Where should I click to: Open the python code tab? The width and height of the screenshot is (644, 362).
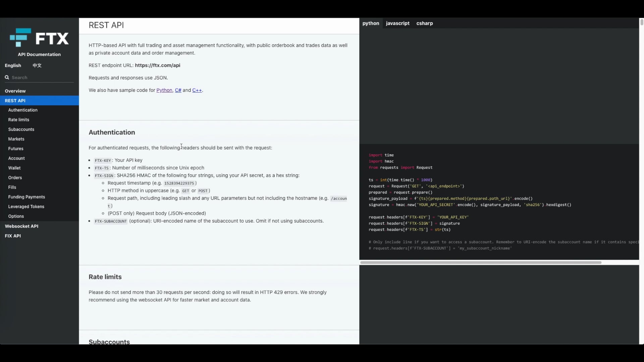pyautogui.click(x=371, y=23)
